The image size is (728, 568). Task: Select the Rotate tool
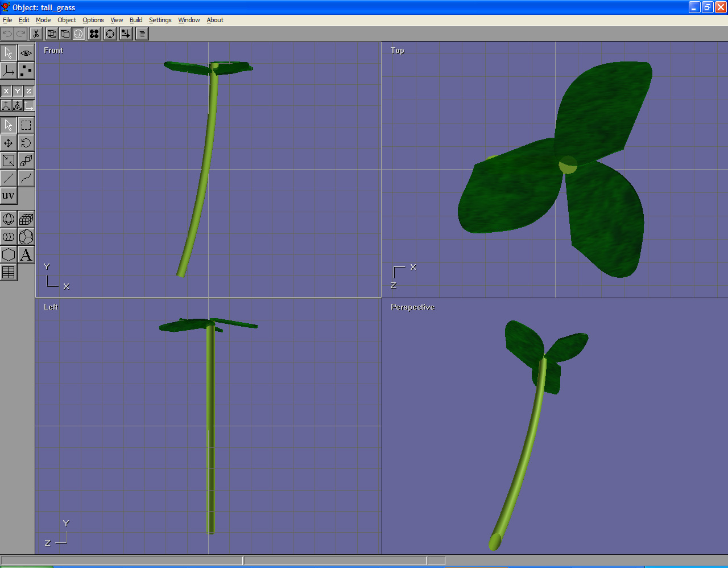pyautogui.click(x=26, y=143)
